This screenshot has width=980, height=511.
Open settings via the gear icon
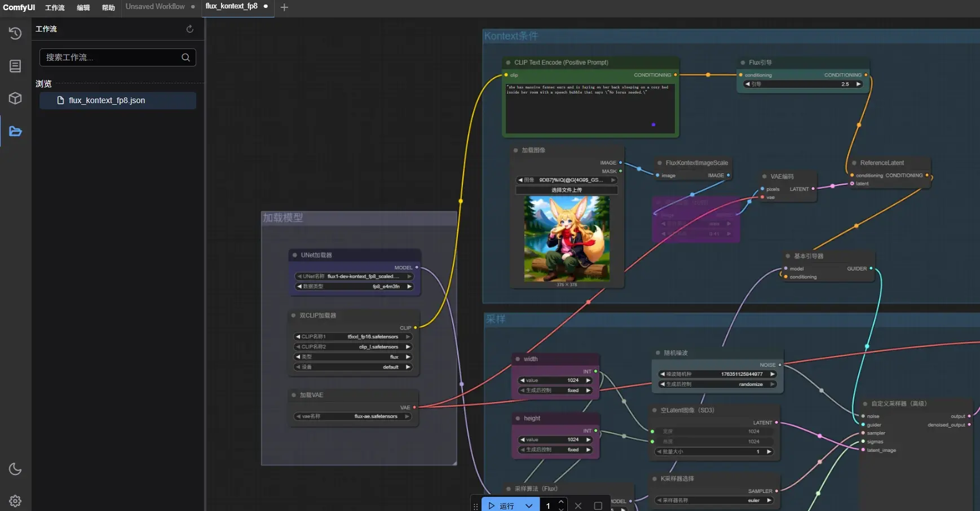[15, 501]
